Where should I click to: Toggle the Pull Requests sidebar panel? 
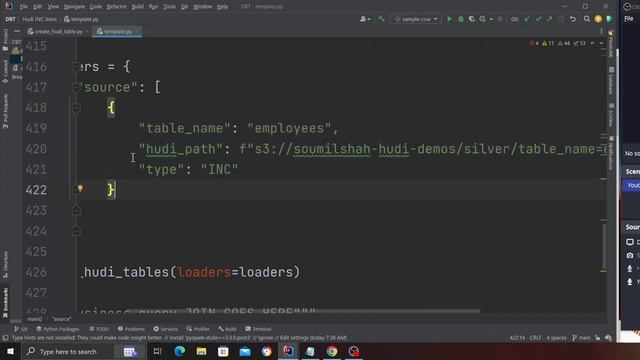pyautogui.click(x=5, y=111)
